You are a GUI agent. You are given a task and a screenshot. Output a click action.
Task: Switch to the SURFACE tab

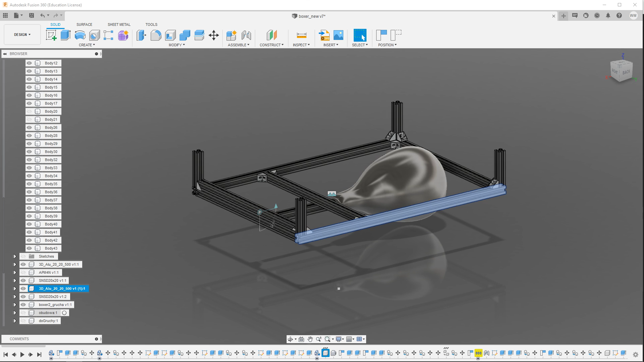coord(84,24)
